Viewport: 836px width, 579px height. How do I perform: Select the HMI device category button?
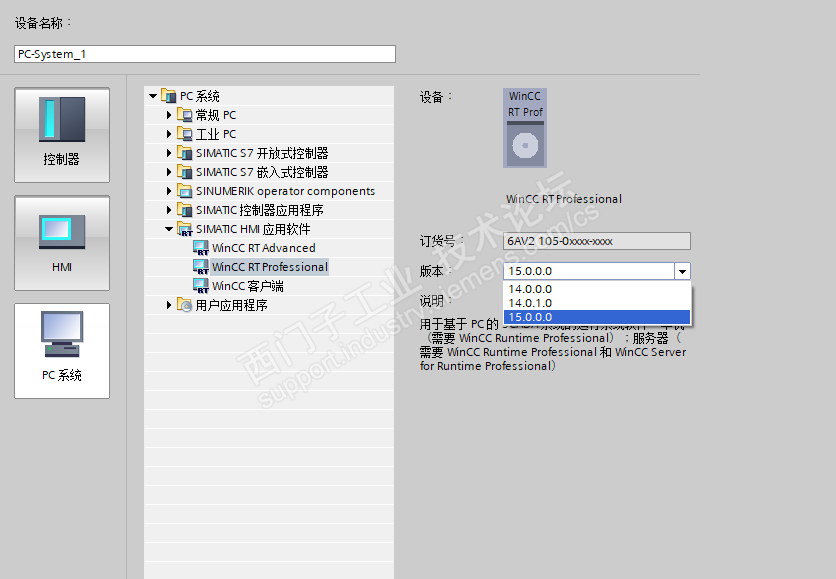[x=62, y=243]
